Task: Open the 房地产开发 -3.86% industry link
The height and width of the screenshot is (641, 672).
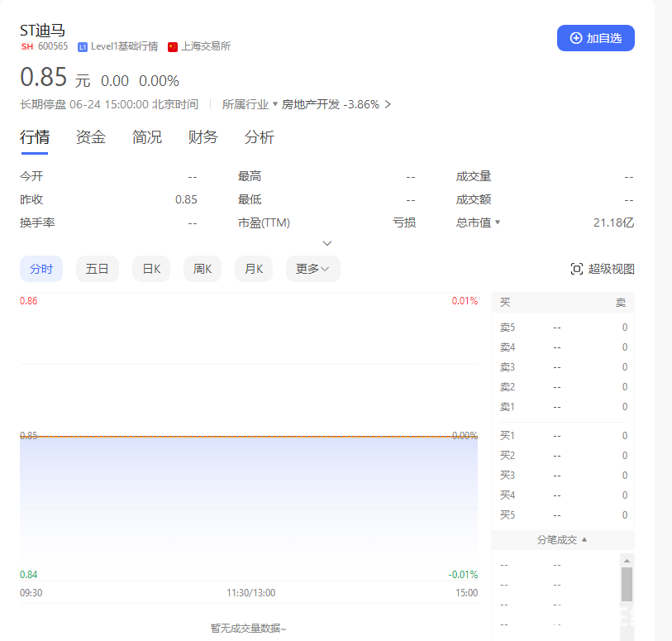Action: (336, 104)
